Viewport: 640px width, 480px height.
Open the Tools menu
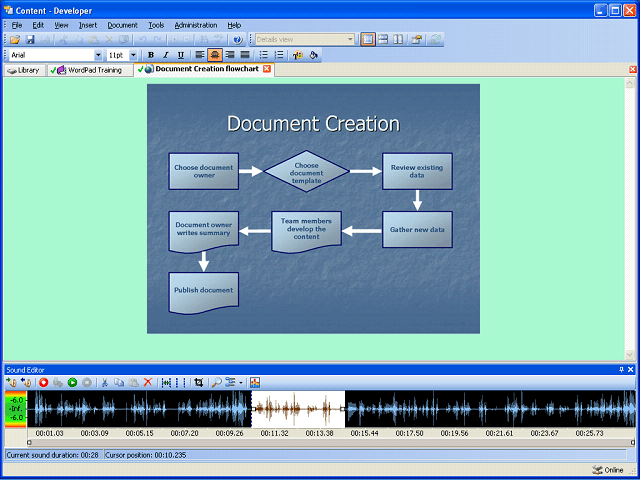[x=156, y=25]
